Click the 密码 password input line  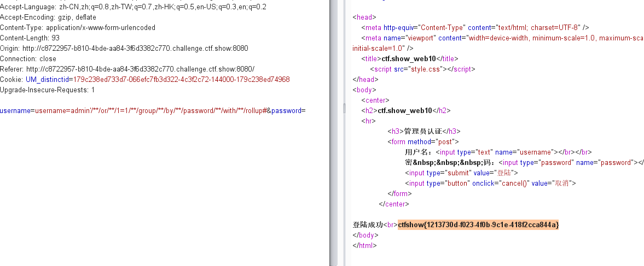pos(525,162)
